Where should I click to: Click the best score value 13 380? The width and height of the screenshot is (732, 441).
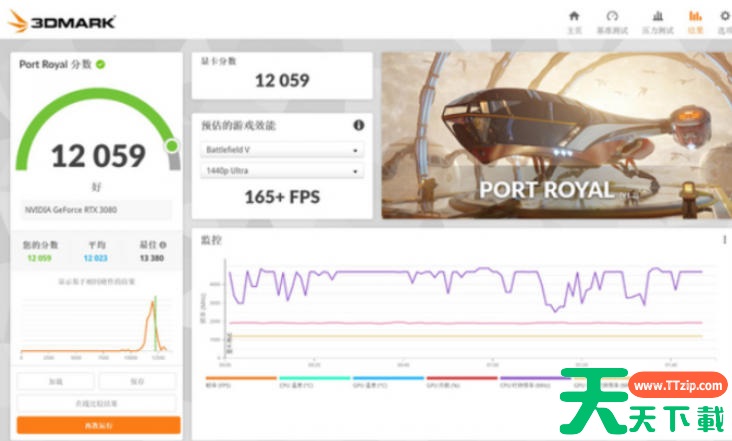(152, 258)
